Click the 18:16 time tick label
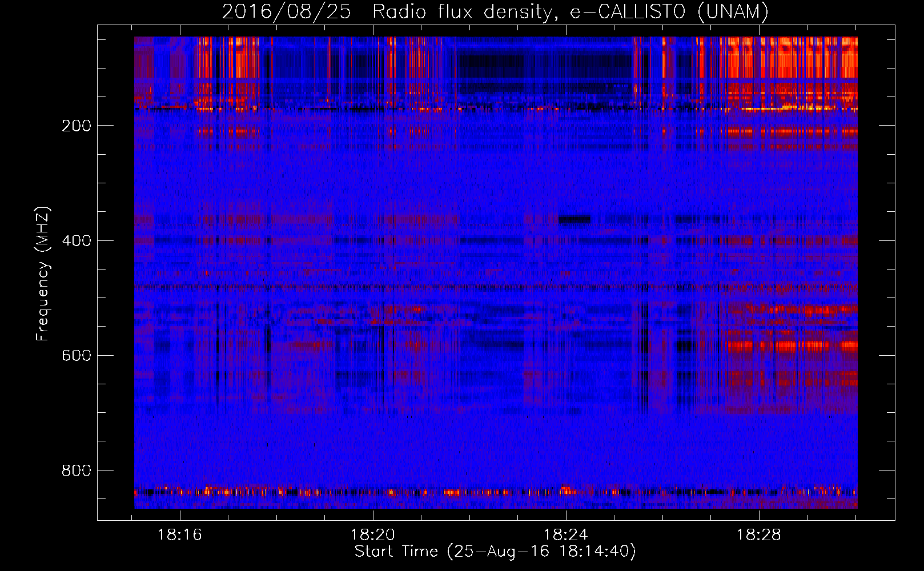 point(180,535)
